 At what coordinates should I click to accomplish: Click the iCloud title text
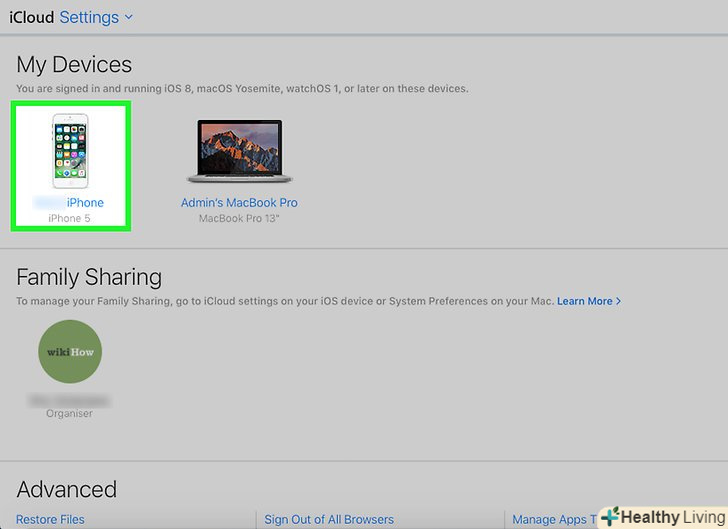[x=32, y=17]
